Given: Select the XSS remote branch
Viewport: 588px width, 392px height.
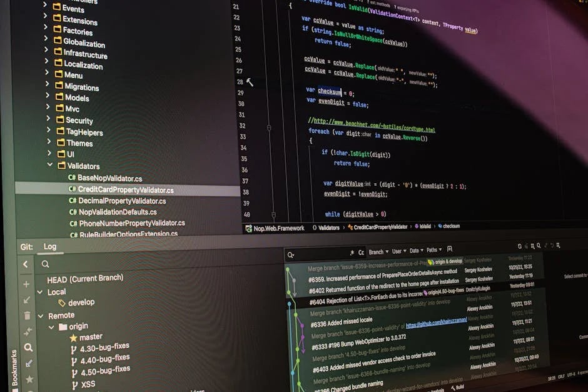Looking at the screenshot, I should [x=88, y=384].
